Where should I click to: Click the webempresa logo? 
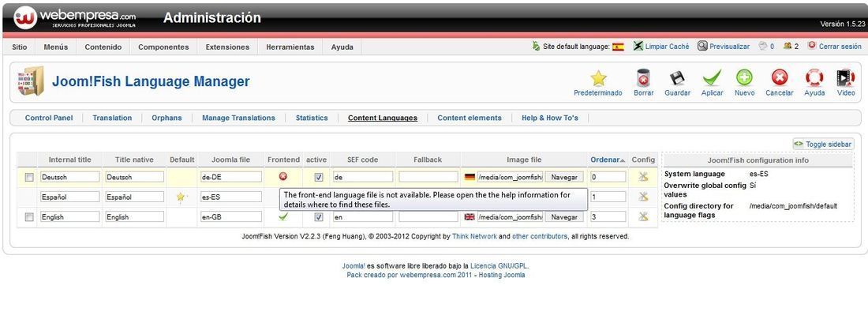tap(74, 17)
